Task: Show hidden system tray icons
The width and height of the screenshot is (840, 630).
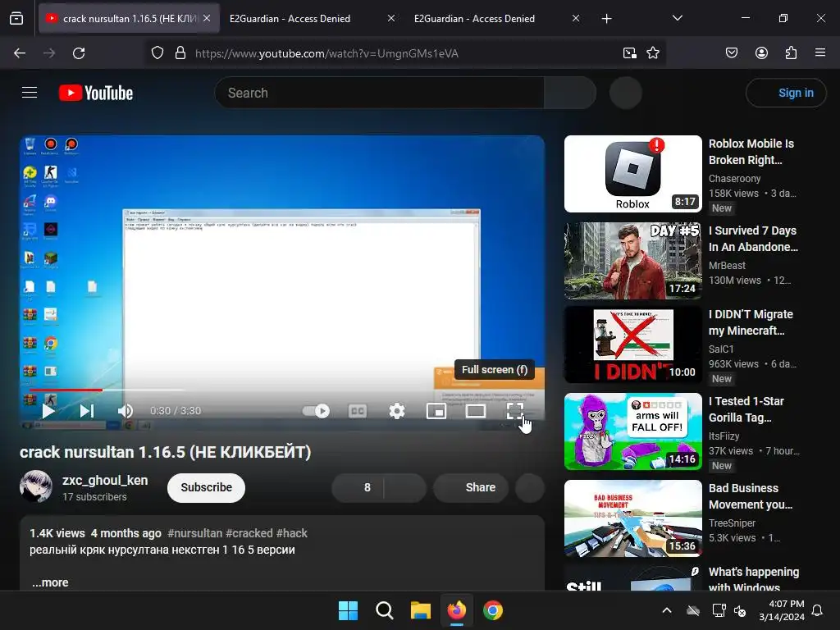Action: click(x=667, y=610)
